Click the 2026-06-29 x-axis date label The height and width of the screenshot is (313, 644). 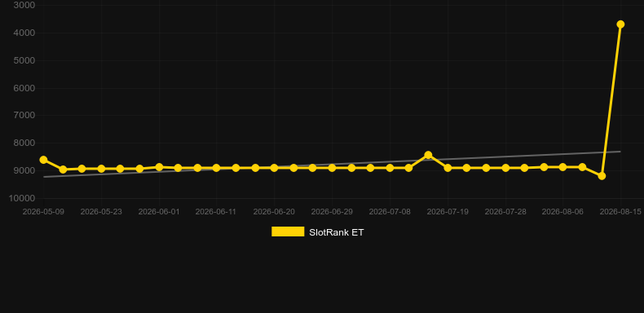pos(332,212)
